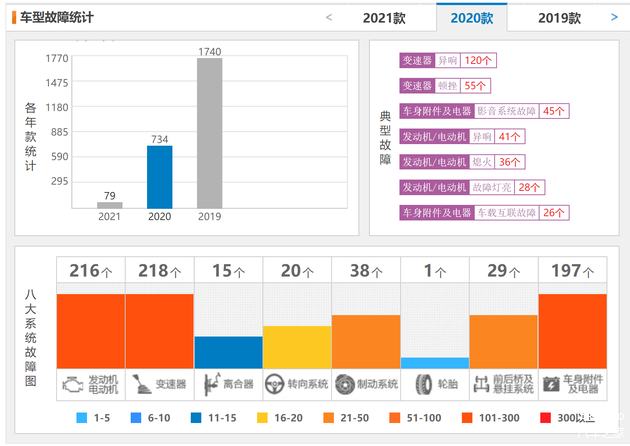Screen dimensions: 630x446
Task: Click the orange 变速器 218 fault bar
Action: (159, 330)
